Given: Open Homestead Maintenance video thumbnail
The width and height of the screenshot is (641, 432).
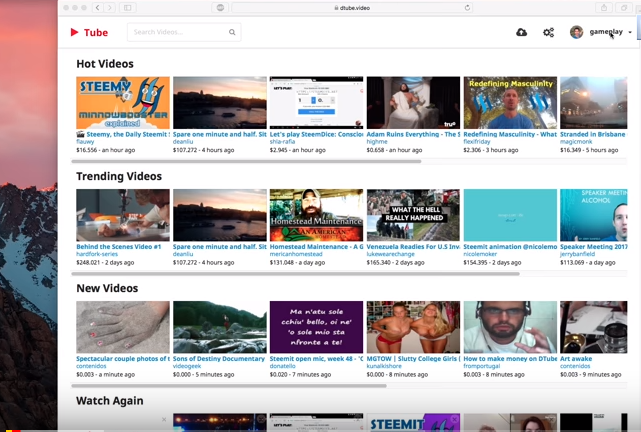Looking at the screenshot, I should pos(316,215).
